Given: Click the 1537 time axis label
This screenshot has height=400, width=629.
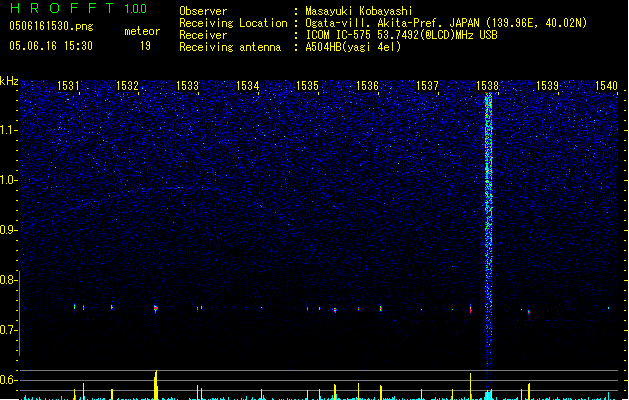Looking at the screenshot, I should 428,85.
